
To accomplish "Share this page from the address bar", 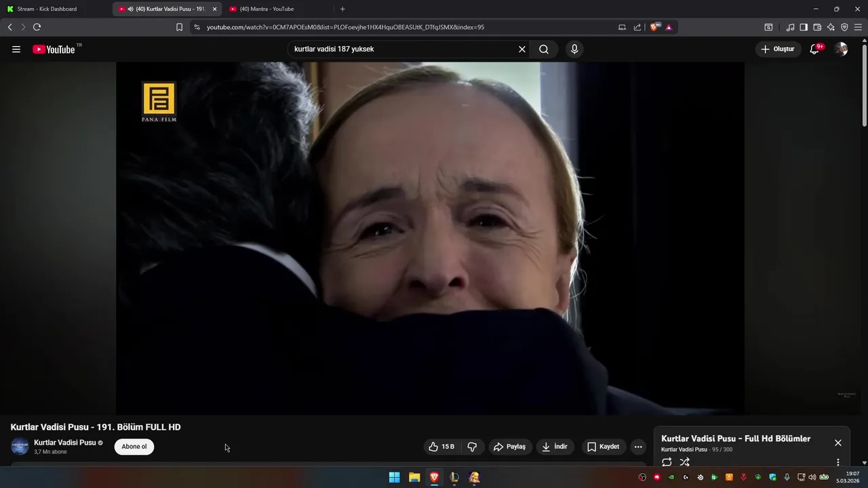I will pyautogui.click(x=637, y=27).
